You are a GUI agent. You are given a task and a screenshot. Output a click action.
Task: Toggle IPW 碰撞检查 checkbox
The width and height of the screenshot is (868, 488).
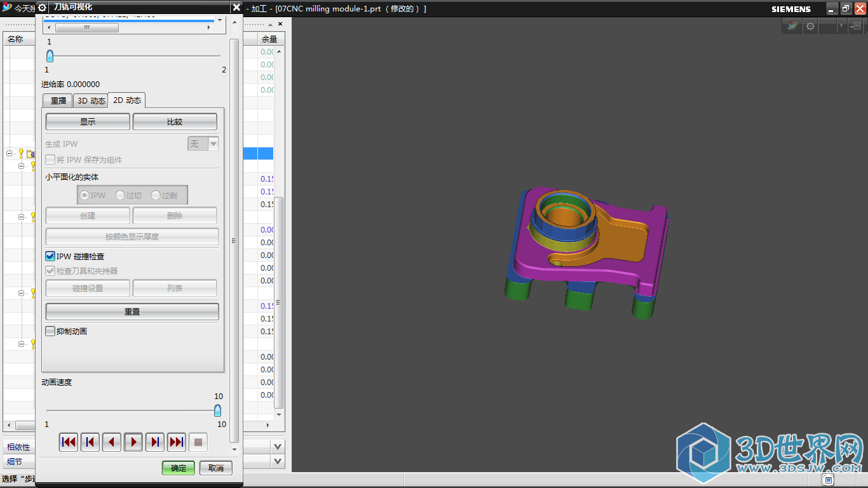[50, 256]
